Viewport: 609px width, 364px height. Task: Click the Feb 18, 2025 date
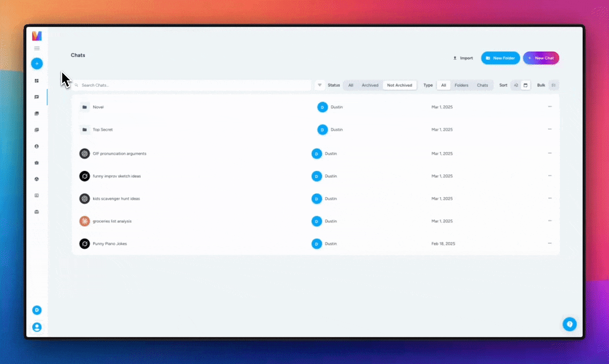(x=443, y=244)
